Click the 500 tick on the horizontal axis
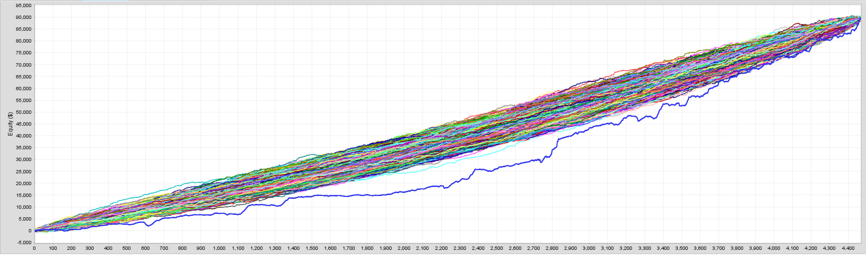This screenshot has width=868, height=255. click(127, 248)
